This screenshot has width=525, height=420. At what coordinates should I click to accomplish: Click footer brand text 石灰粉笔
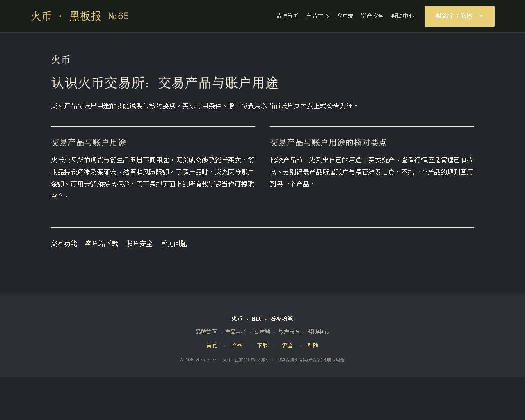click(282, 319)
